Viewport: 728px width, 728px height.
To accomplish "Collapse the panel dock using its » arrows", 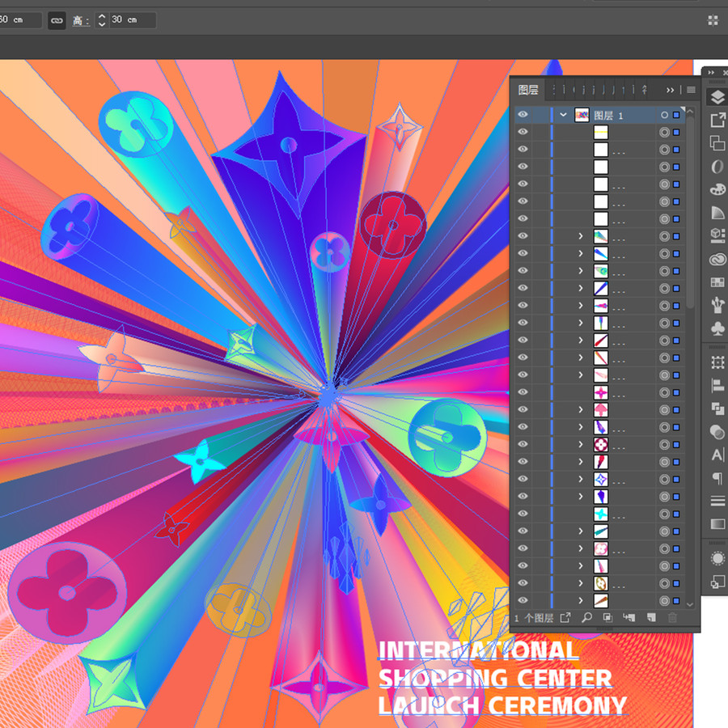I will [712, 73].
